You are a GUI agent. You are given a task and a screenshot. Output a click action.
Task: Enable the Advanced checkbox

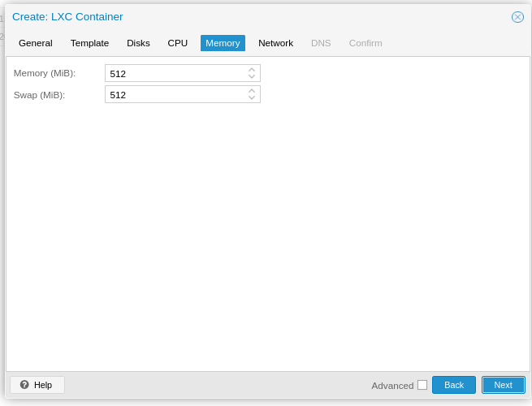point(422,385)
